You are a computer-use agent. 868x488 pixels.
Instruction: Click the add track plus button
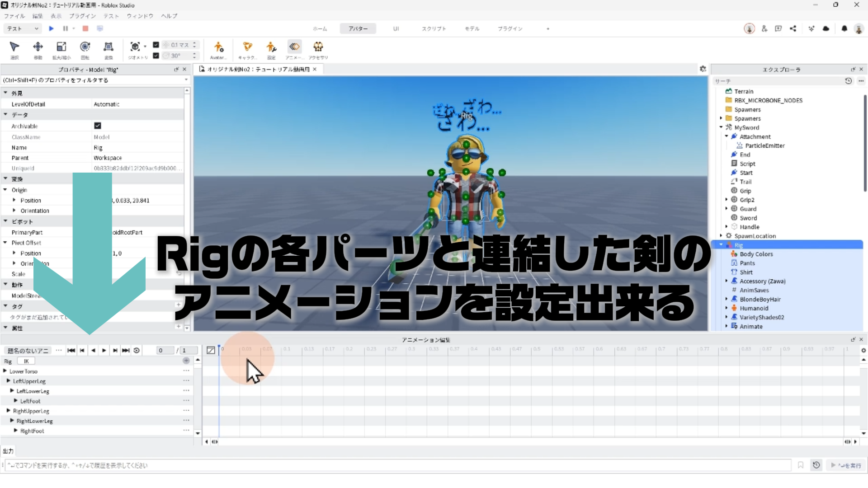point(186,361)
